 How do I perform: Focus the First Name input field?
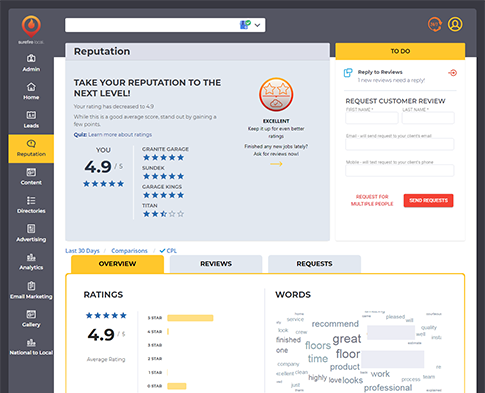point(372,118)
